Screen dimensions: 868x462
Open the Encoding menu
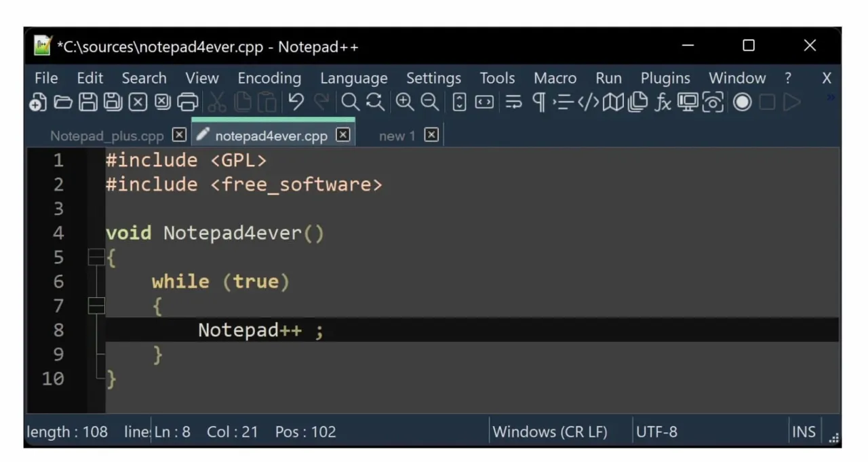(x=269, y=77)
